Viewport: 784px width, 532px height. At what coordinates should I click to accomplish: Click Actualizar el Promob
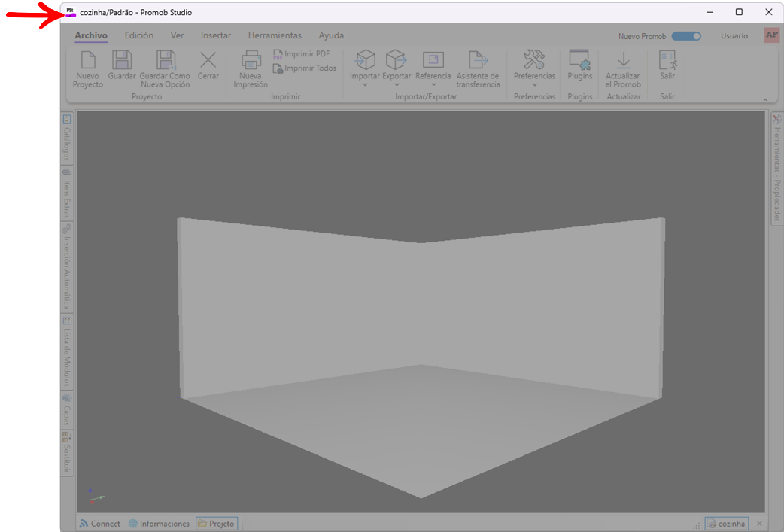(623, 69)
